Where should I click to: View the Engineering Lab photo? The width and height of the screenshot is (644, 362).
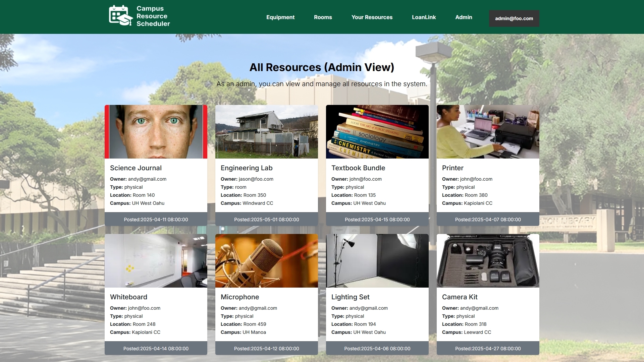(x=266, y=132)
